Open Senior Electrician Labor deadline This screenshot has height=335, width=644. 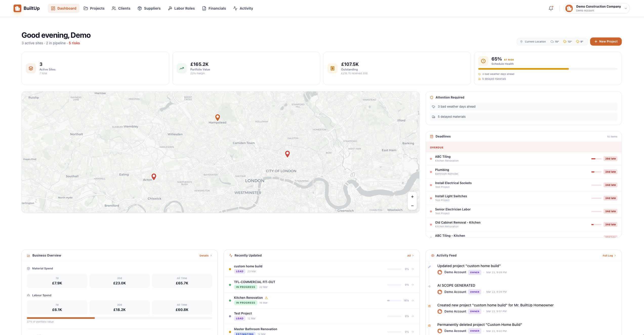pos(524,211)
